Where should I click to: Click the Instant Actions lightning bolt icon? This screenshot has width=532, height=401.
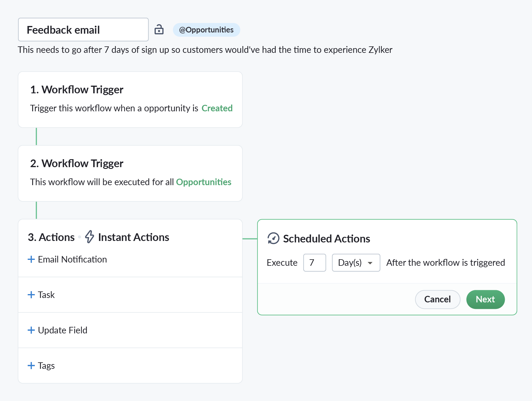(x=89, y=237)
